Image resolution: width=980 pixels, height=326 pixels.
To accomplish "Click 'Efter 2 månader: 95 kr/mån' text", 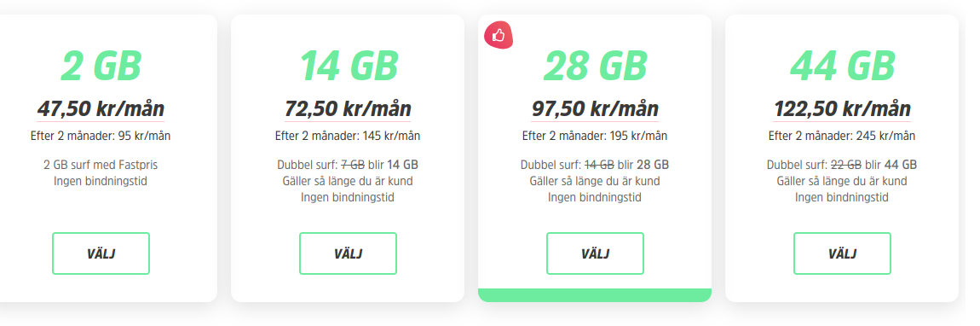I will pos(101,136).
